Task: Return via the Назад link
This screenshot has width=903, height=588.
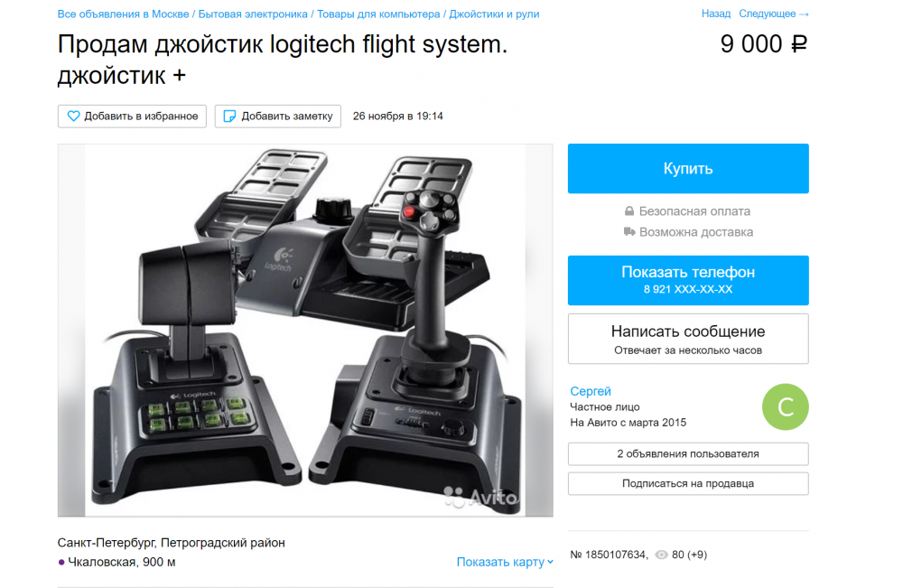Action: [716, 14]
